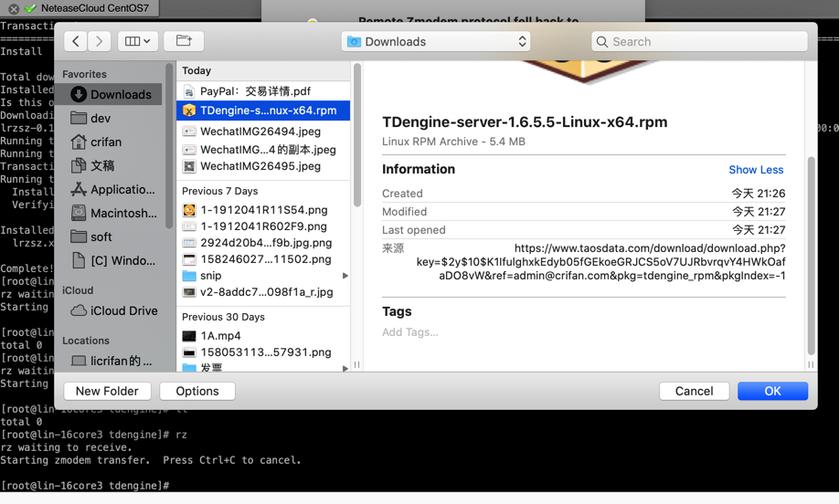
Task: Click the source URL text in Information
Action: point(600,262)
